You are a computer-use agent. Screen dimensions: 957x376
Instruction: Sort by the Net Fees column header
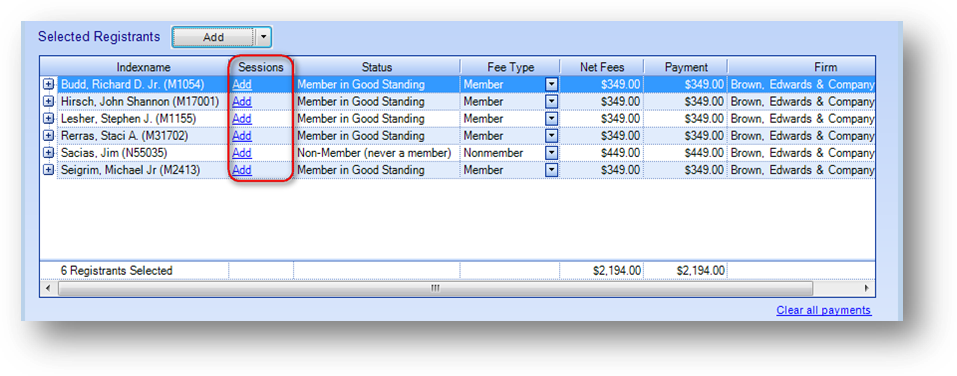[x=601, y=67]
